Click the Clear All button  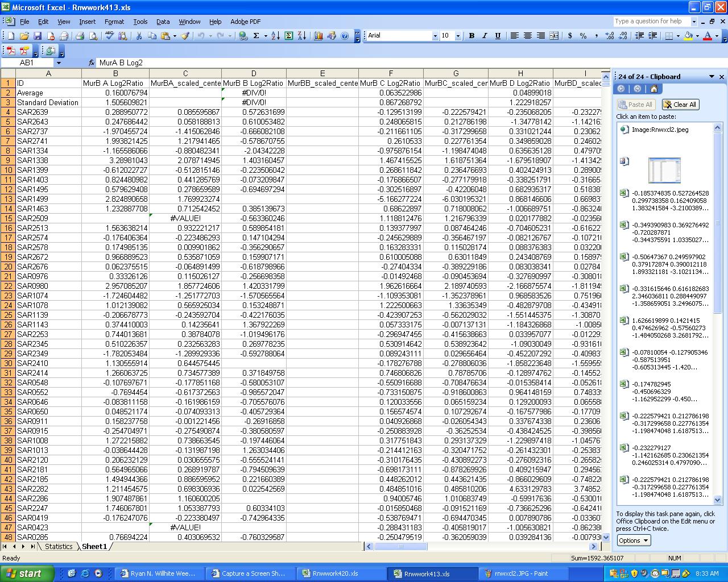click(681, 105)
